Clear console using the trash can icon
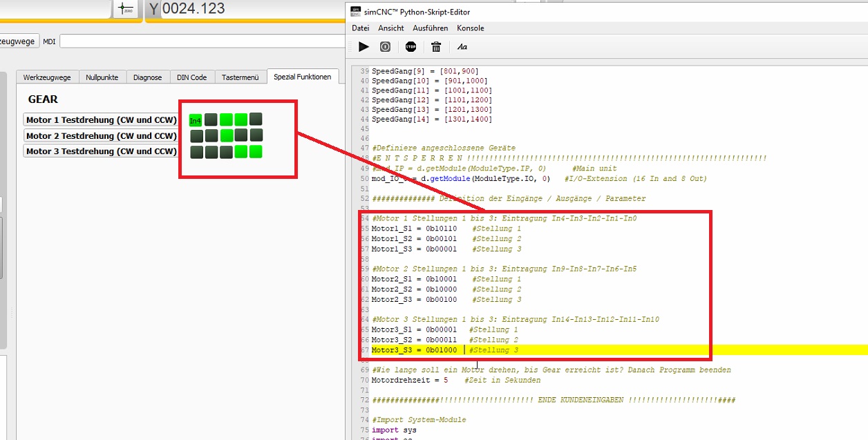Screen dimensions: 868x440 [x=436, y=47]
